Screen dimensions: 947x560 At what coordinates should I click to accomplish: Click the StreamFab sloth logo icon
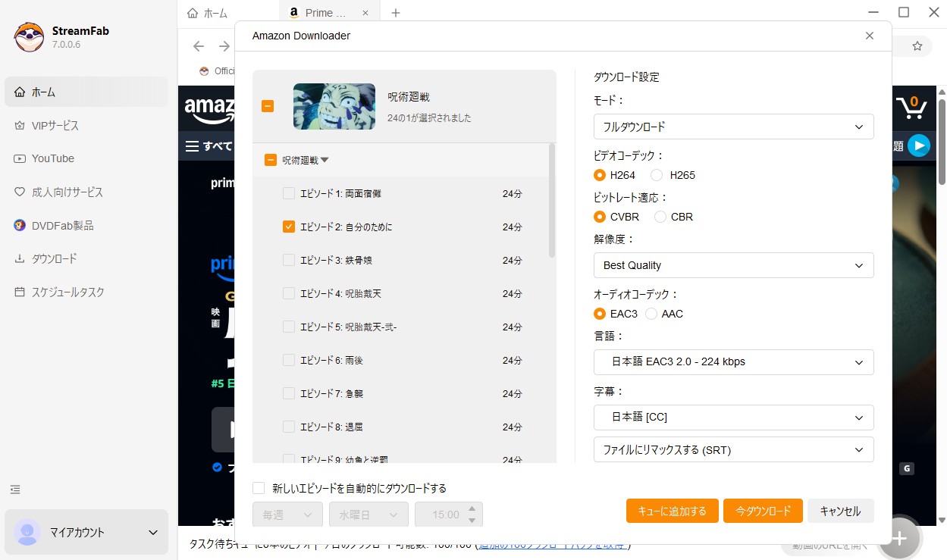pyautogui.click(x=29, y=37)
